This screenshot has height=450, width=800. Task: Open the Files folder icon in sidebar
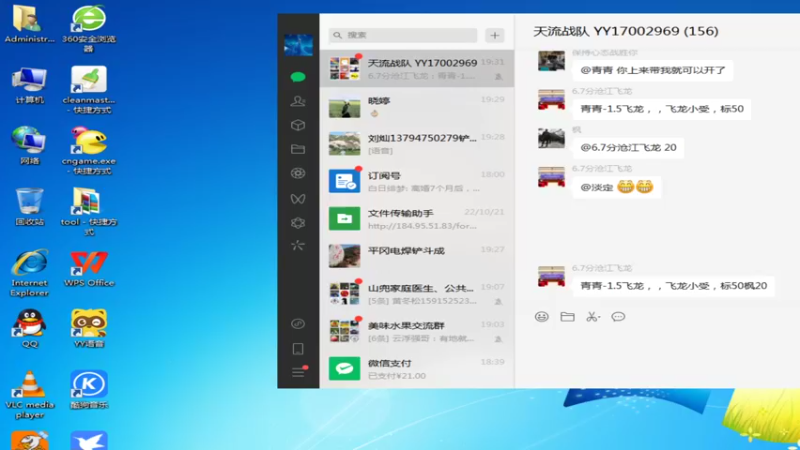pyautogui.click(x=298, y=149)
